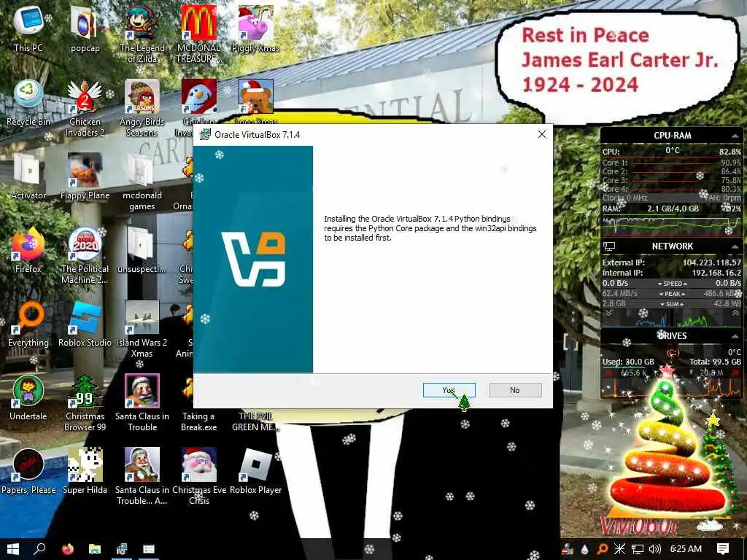The image size is (747, 560).
Task: Select the Flappy Plane shortcut
Action: pos(85,176)
